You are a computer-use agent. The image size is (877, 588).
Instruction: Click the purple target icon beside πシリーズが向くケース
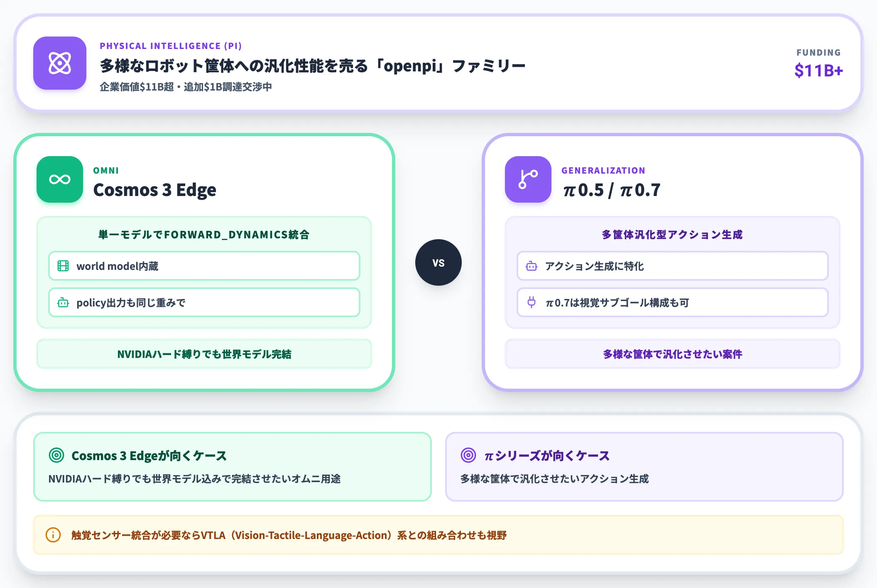pos(468,455)
